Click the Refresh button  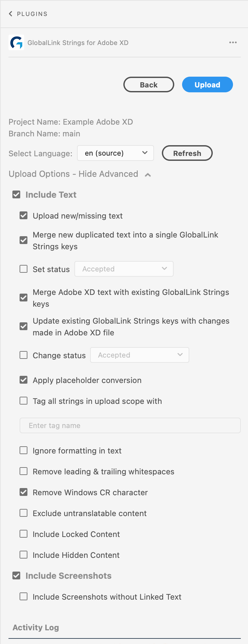pos(187,153)
